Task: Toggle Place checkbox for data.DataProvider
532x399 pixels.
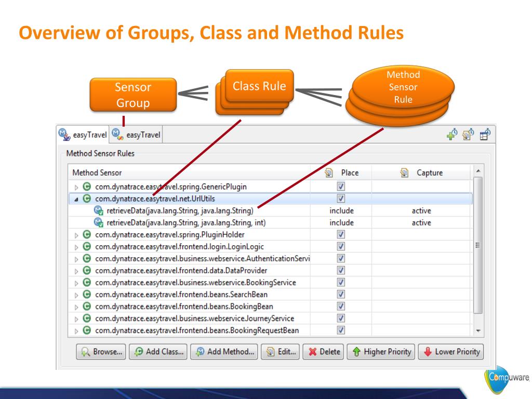Action: pos(341,270)
